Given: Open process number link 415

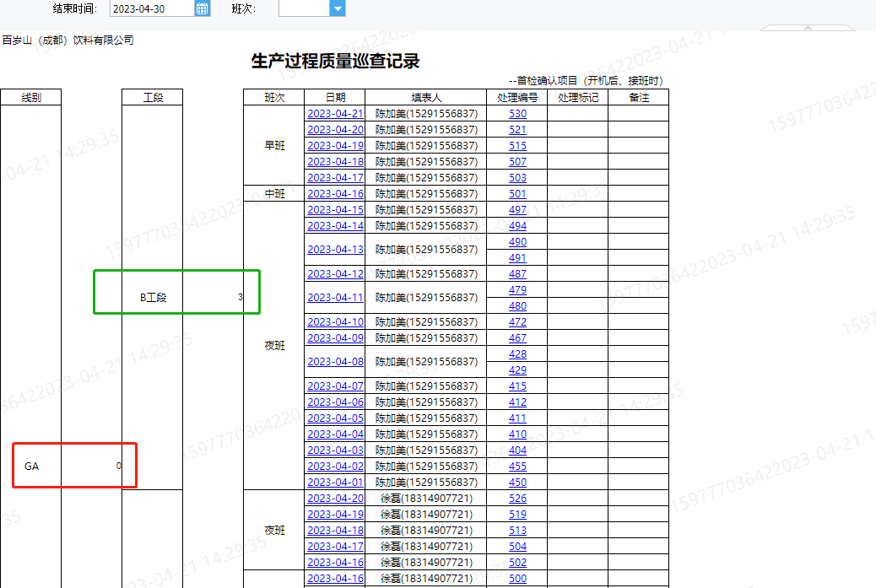Looking at the screenshot, I should point(517,386).
